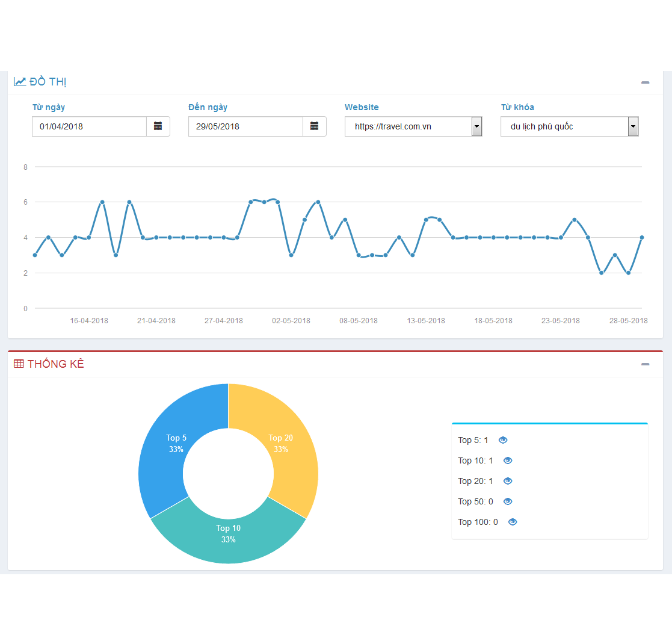
Task: Collapse the THỐNG KÊ statistics panel
Action: pyautogui.click(x=646, y=364)
